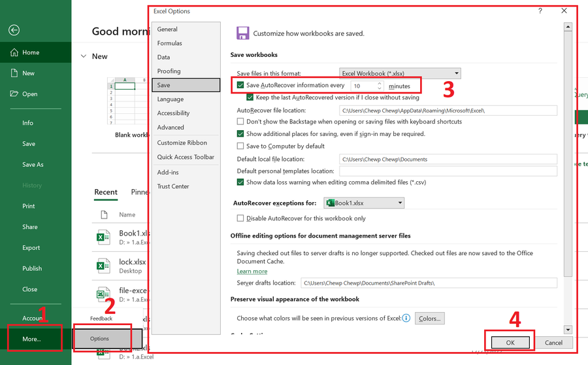This screenshot has height=365, width=588.
Task: Open Customize Ribbon options
Action: coord(186,143)
